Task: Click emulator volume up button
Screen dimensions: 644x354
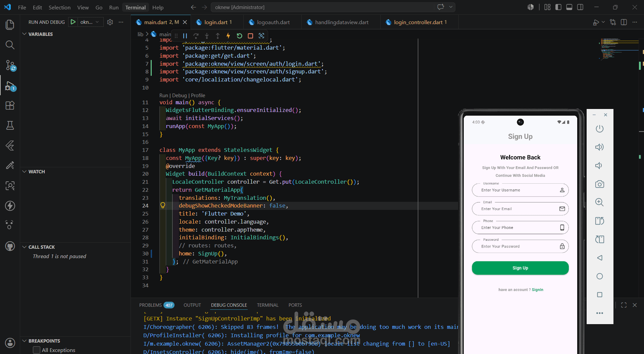Action: [x=599, y=147]
